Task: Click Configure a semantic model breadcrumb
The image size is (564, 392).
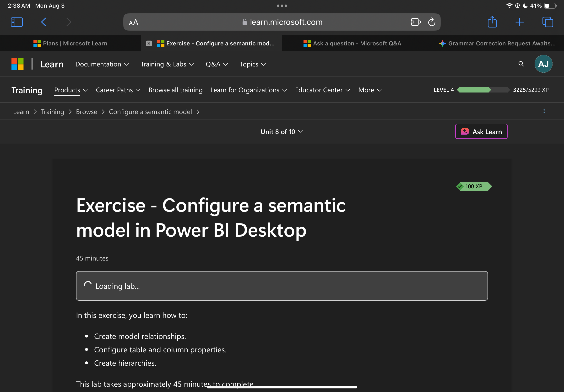Action: [151, 112]
